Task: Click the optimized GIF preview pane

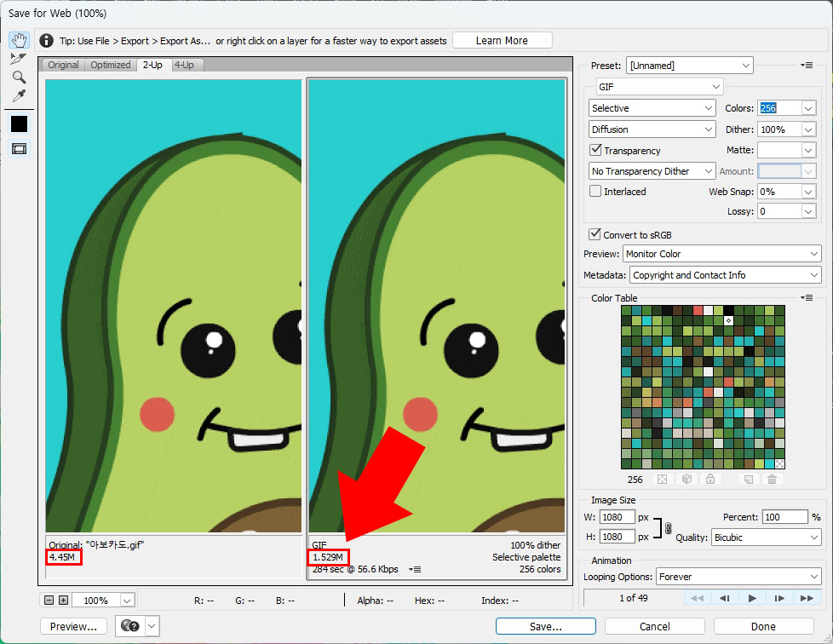Action: coord(437,306)
